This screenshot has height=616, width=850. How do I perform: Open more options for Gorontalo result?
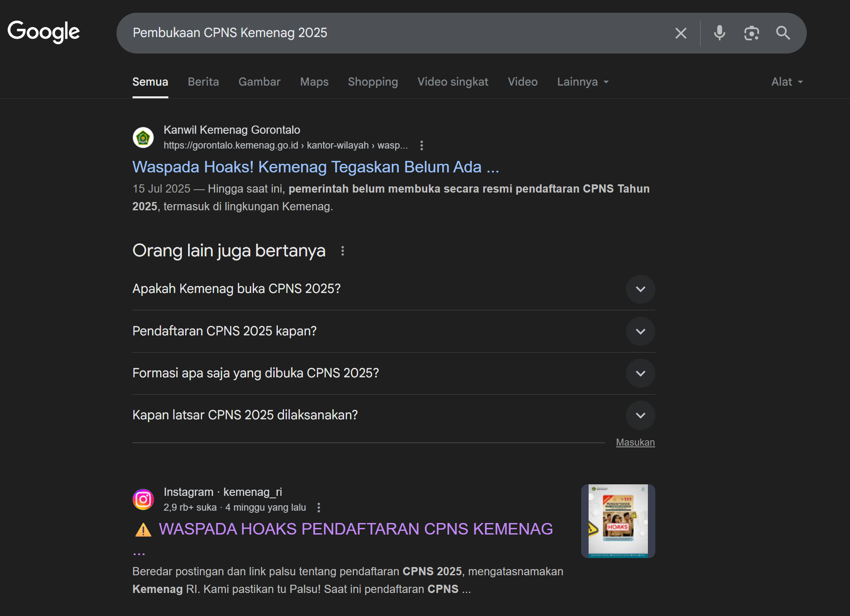pos(422,145)
